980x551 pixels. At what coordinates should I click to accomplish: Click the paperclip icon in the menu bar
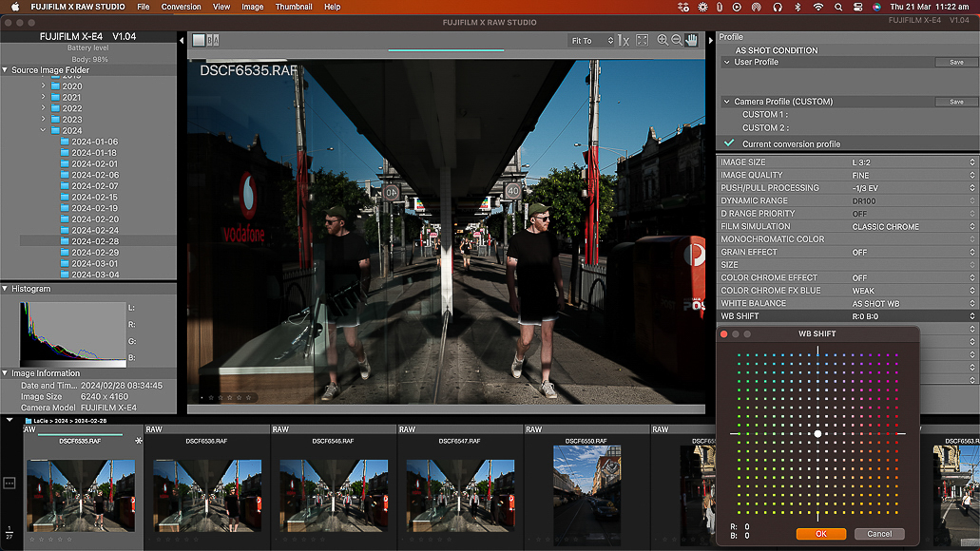(720, 7)
